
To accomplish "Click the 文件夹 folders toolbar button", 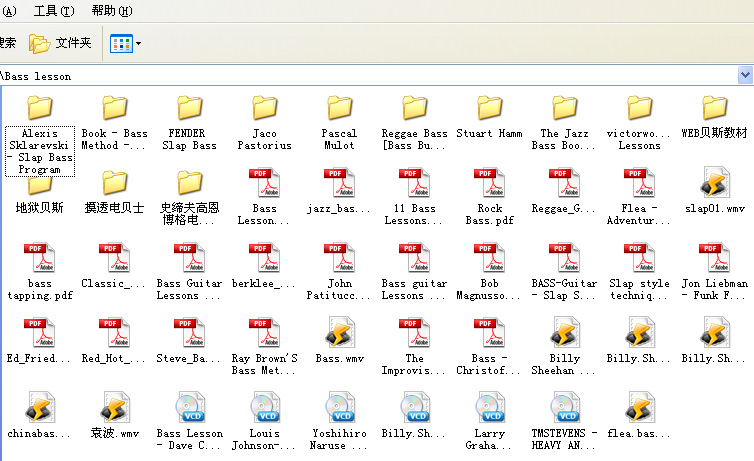I will 60,43.
